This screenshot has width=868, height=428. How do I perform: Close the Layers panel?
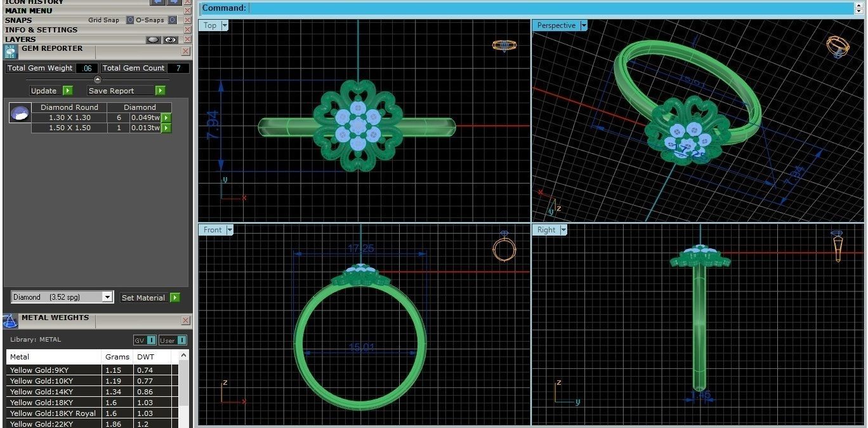(187, 39)
